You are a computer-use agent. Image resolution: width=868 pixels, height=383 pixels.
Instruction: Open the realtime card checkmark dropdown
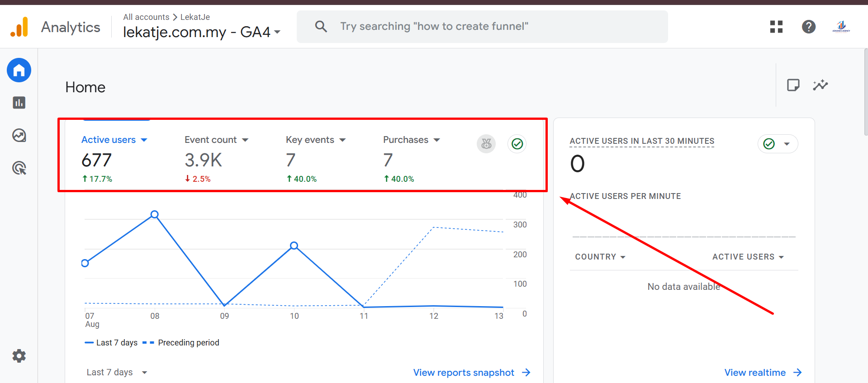[x=778, y=144]
